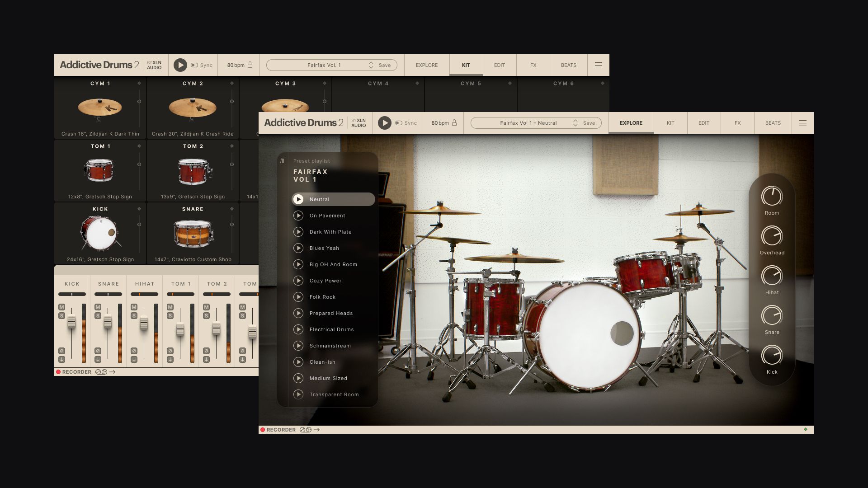The height and width of the screenshot is (488, 868).
Task: Mute the SNARE mixer channel
Action: pos(98,307)
